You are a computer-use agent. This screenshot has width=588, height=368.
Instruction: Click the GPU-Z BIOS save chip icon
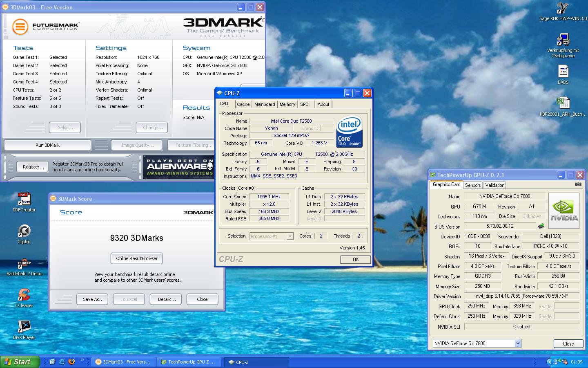tap(541, 226)
